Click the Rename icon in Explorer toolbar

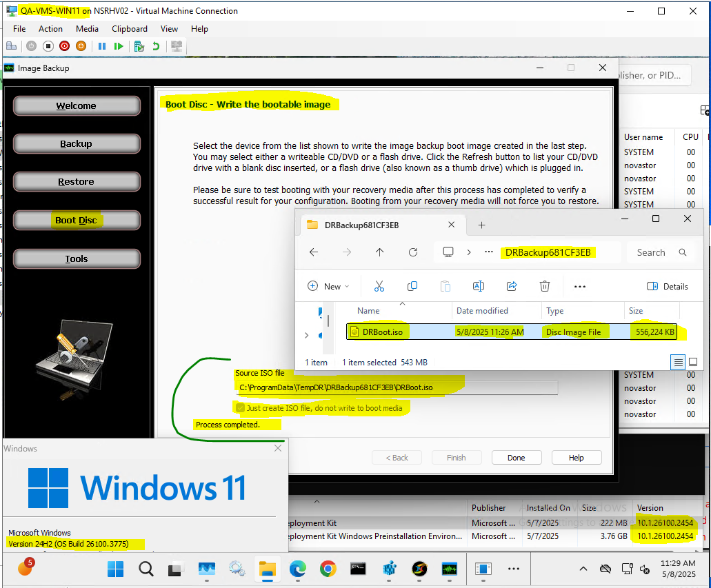479,286
